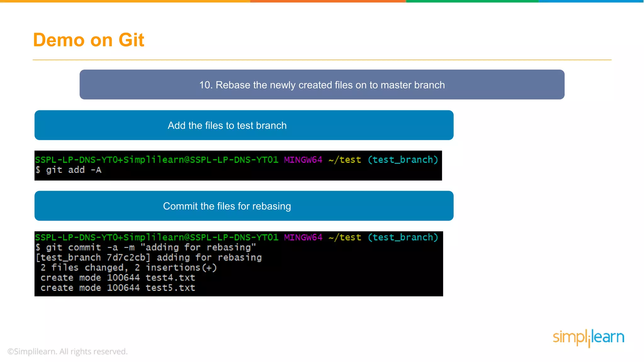644x362 pixels.
Task: Select the "[test_branch 7d7c2cb] adding for rebasing" output
Action: click(x=148, y=257)
